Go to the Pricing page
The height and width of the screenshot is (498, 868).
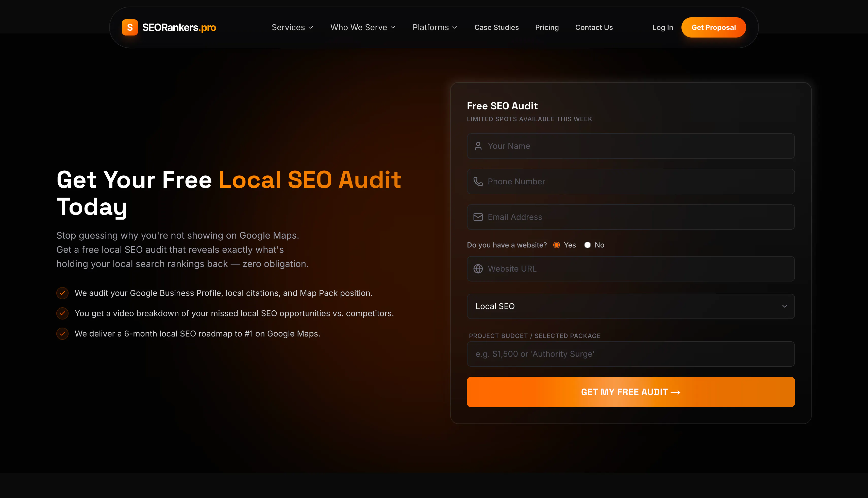tap(547, 27)
